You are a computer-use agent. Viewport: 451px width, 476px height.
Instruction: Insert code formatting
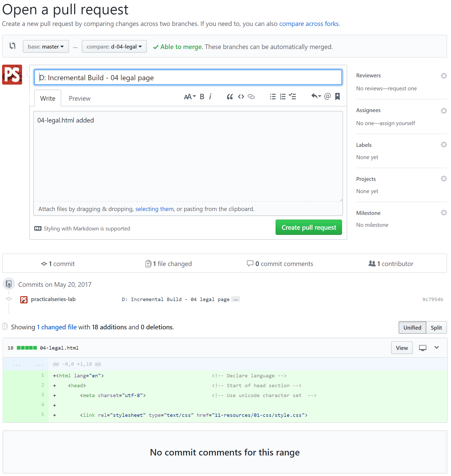coord(241,97)
